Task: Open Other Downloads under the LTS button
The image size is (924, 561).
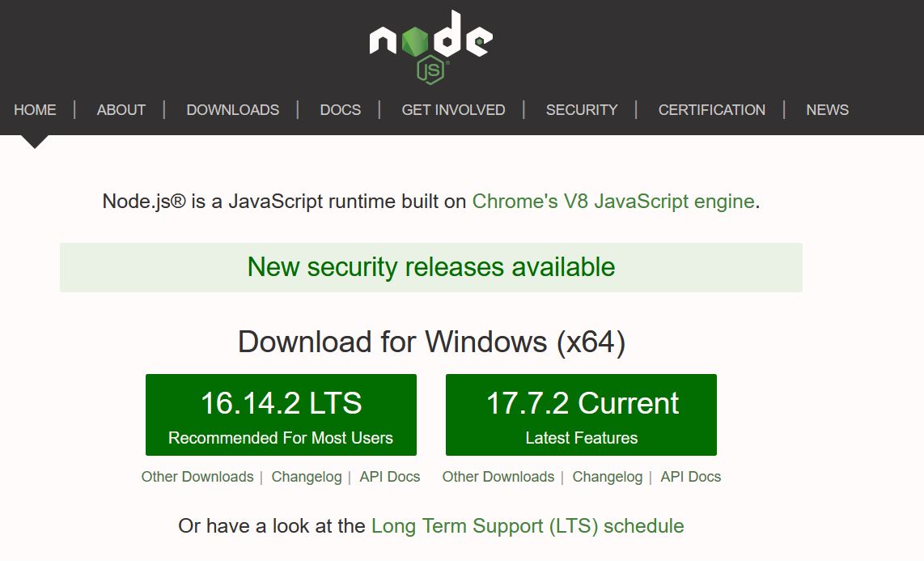Action: [197, 477]
